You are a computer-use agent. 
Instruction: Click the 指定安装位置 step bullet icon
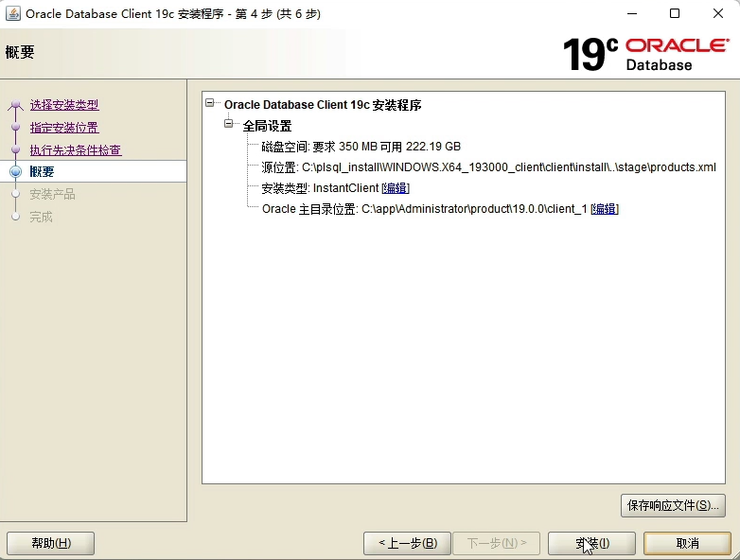[15, 127]
